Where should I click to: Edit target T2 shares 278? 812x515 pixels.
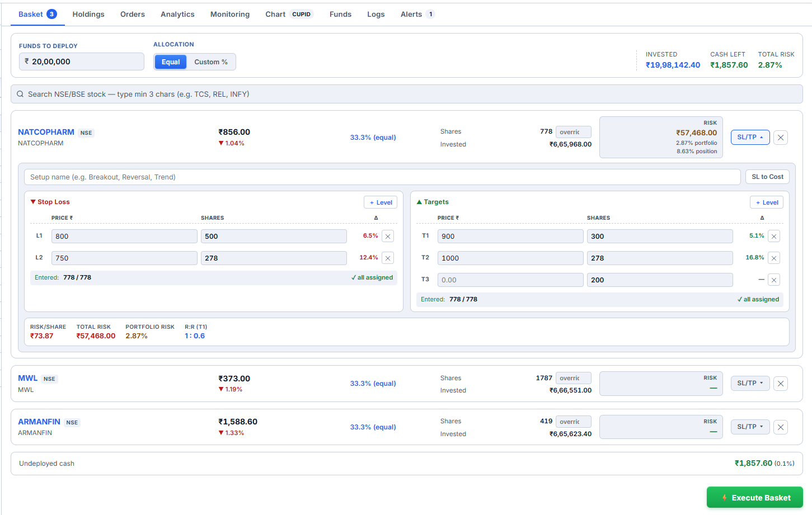660,258
